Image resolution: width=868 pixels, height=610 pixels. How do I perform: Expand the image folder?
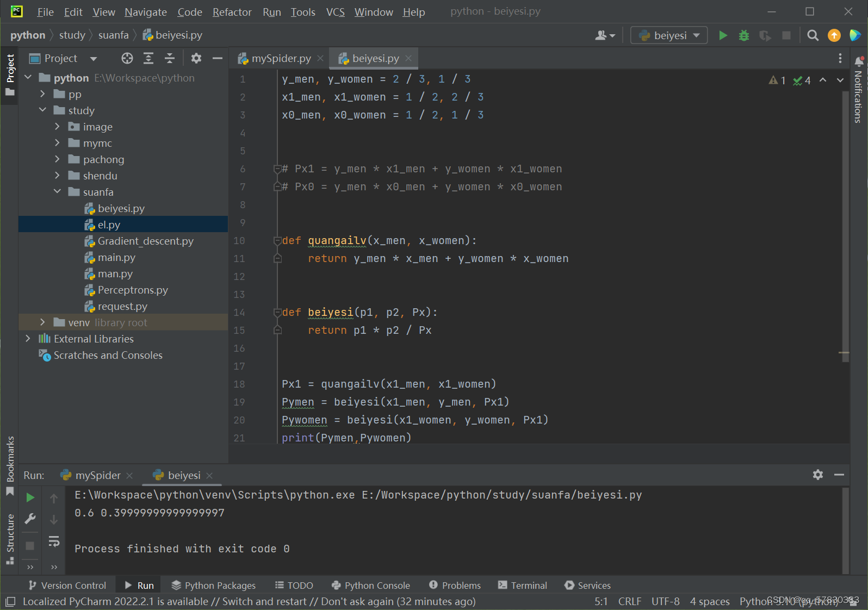[x=58, y=127]
